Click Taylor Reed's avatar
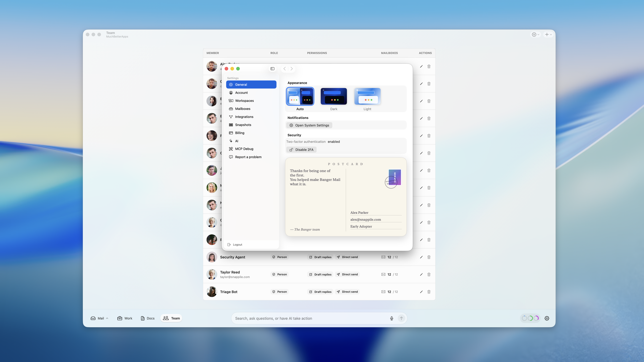This screenshot has width=644, height=362. click(x=212, y=274)
